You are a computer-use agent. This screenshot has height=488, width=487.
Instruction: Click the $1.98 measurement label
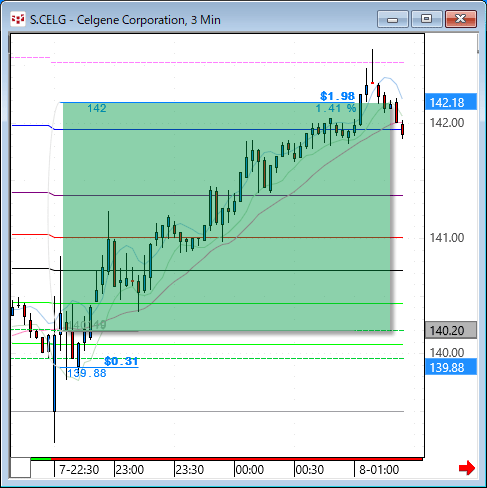click(337, 96)
